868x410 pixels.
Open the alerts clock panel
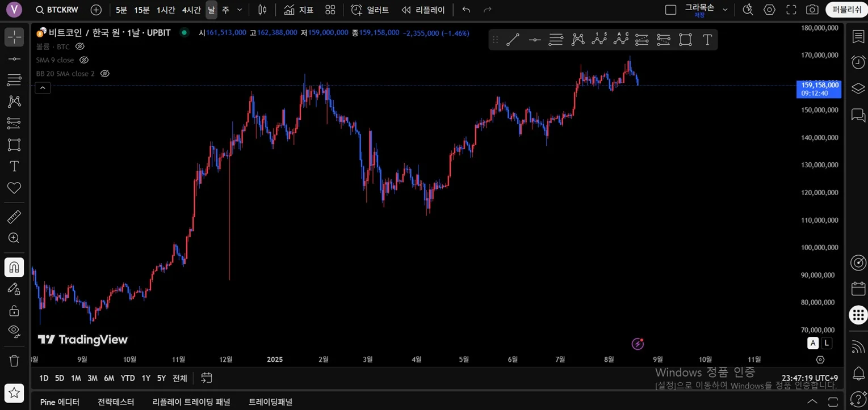pyautogui.click(x=858, y=62)
